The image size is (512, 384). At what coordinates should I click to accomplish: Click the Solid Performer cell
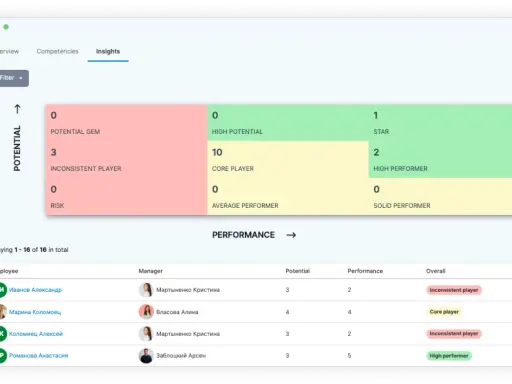440,197
